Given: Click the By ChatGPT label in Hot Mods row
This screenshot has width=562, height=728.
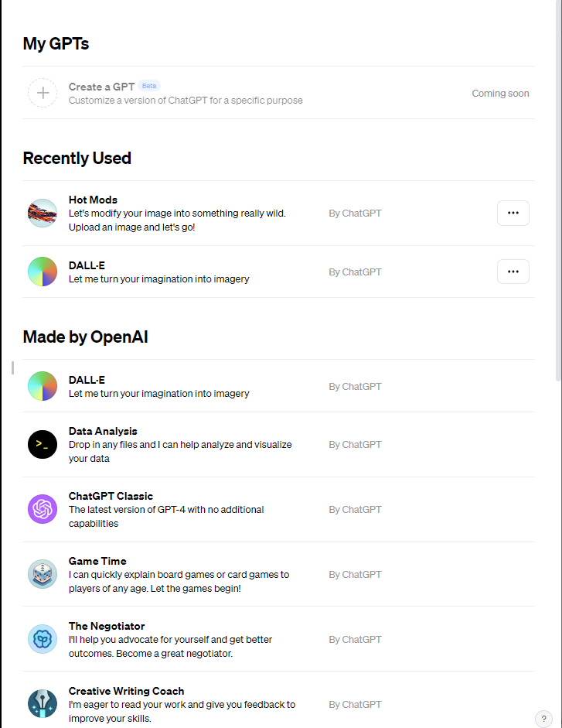Looking at the screenshot, I should [x=355, y=213].
